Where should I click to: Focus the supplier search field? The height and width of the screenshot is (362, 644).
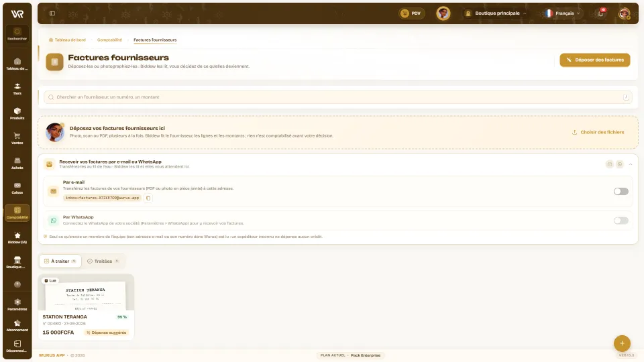pyautogui.click(x=337, y=97)
